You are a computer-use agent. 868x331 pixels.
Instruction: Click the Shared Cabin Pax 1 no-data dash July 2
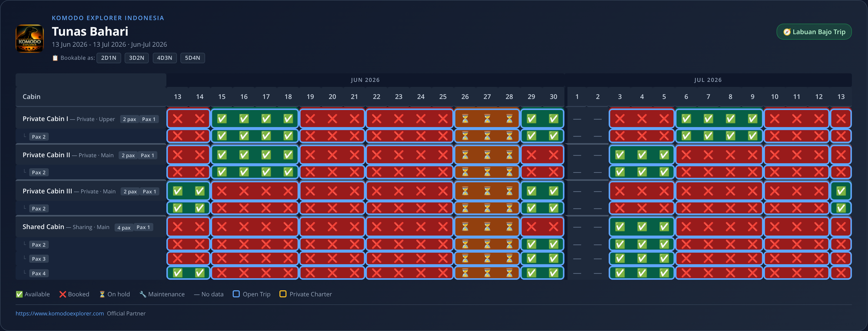[598, 227]
